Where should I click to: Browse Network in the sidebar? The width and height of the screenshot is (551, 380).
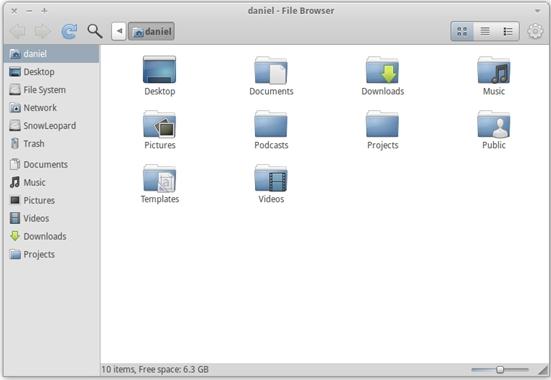pyautogui.click(x=52, y=108)
